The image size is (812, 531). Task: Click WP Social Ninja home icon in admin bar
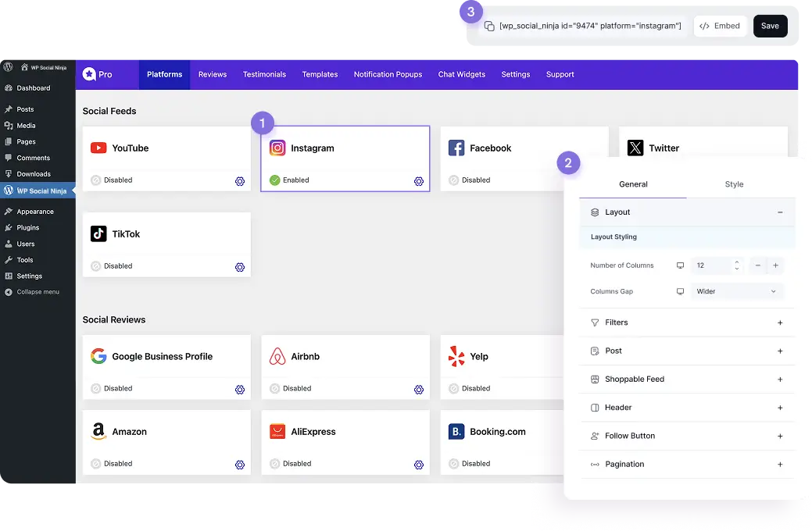(x=24, y=67)
